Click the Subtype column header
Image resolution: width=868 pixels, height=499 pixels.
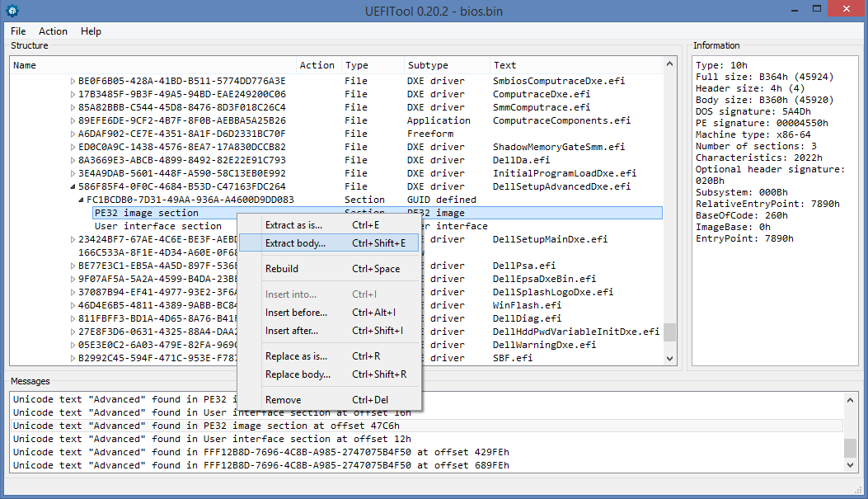[x=446, y=65]
